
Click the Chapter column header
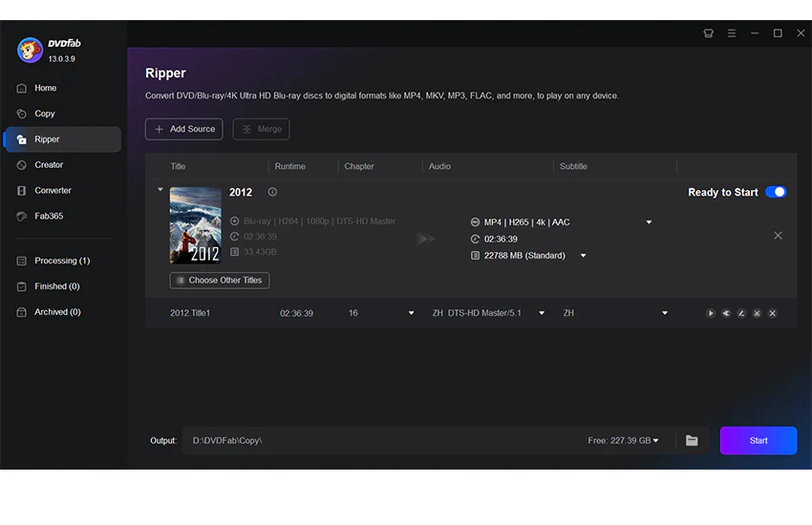click(359, 166)
